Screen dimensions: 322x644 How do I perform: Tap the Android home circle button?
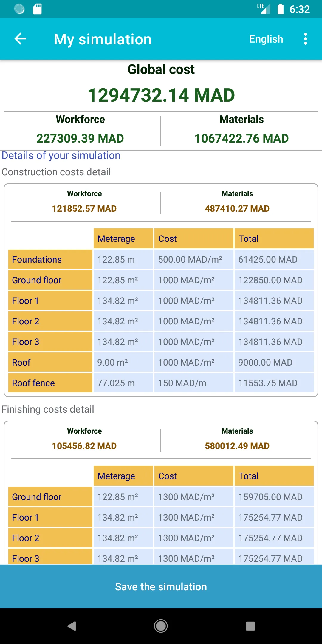[161, 626]
